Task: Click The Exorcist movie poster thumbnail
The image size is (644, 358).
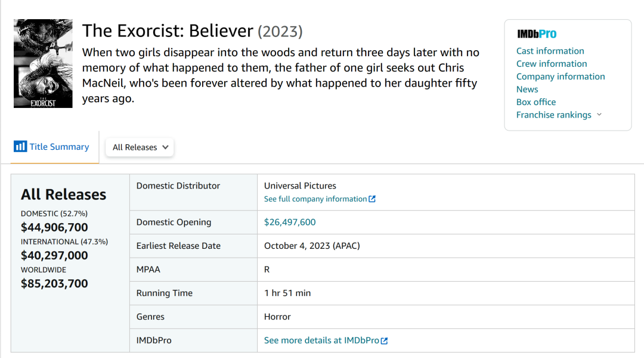Action: tap(43, 63)
